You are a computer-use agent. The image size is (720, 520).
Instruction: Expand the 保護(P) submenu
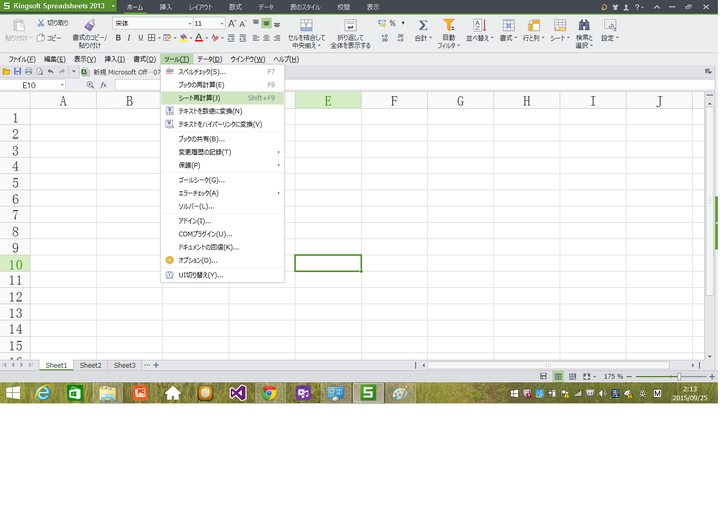223,165
